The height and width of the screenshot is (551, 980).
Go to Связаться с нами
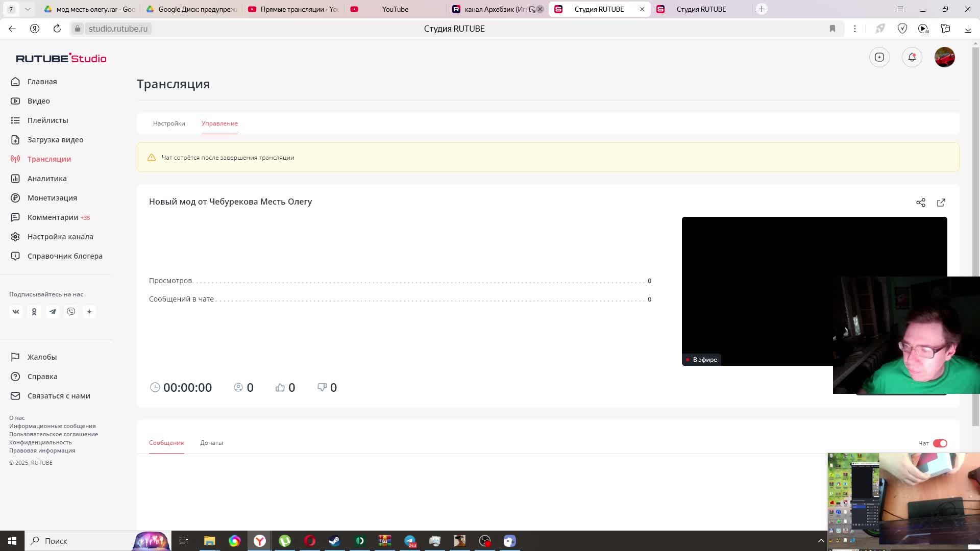coord(59,396)
